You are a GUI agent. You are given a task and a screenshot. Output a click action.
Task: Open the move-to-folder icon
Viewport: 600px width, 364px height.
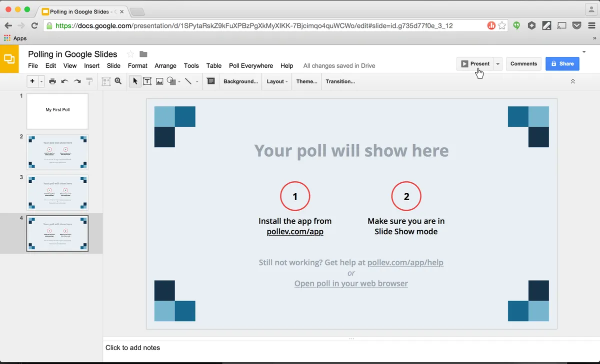click(143, 54)
